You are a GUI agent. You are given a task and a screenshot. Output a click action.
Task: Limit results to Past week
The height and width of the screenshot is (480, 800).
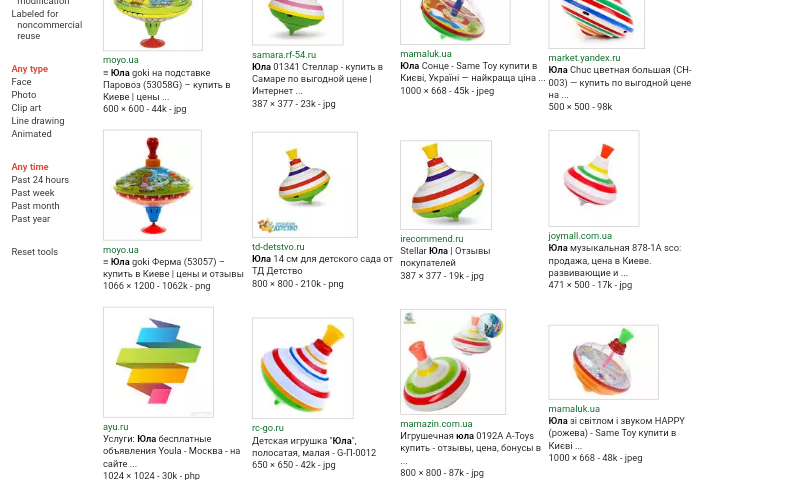pos(33,193)
